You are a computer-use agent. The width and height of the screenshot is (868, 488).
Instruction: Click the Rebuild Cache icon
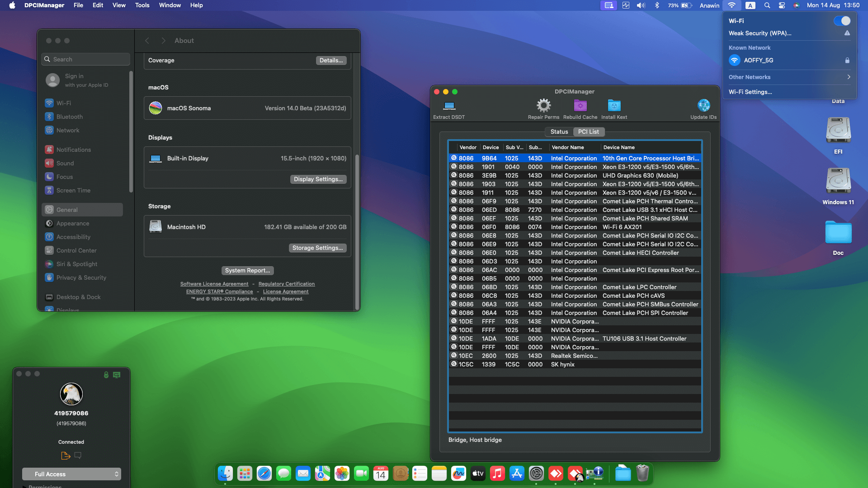580,106
